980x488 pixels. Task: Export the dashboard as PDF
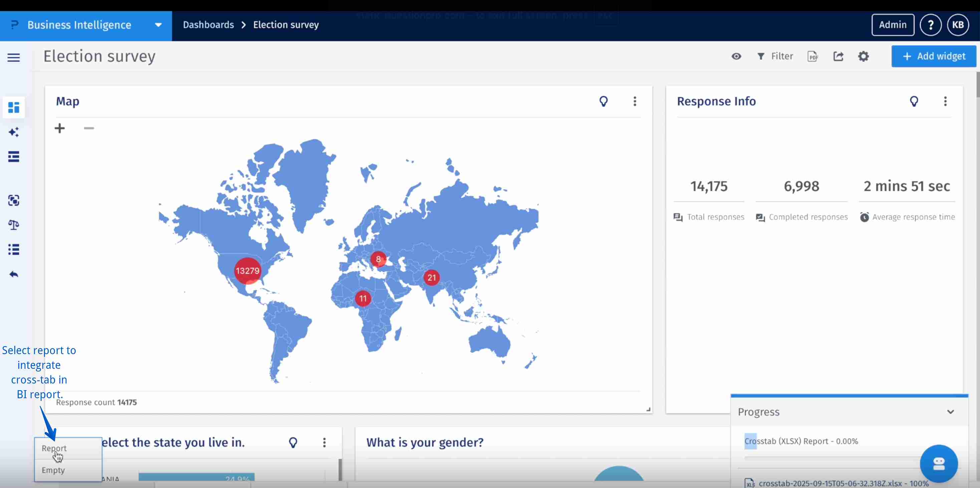(813, 56)
